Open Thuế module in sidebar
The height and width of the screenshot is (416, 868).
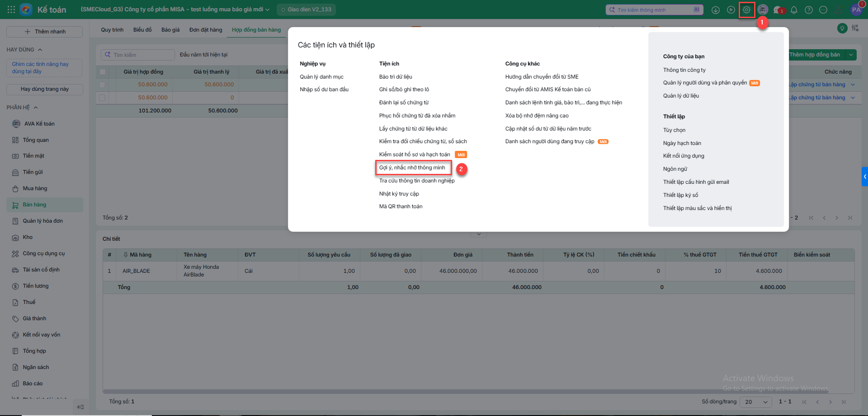44,302
